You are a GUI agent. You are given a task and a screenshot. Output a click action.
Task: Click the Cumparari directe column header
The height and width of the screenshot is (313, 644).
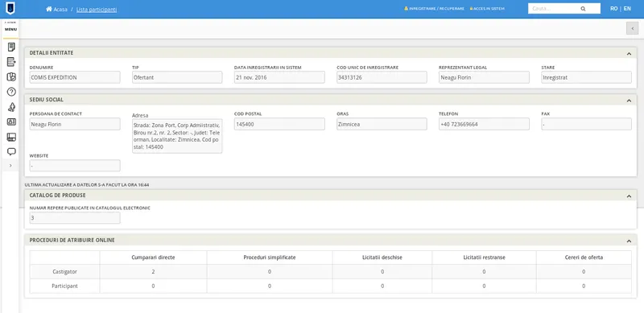pyautogui.click(x=153, y=257)
